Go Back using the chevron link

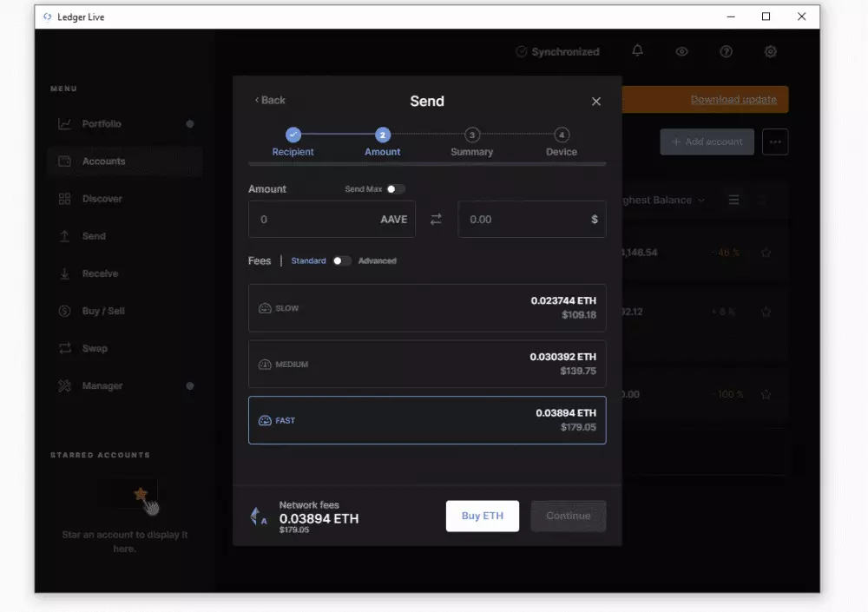(270, 101)
